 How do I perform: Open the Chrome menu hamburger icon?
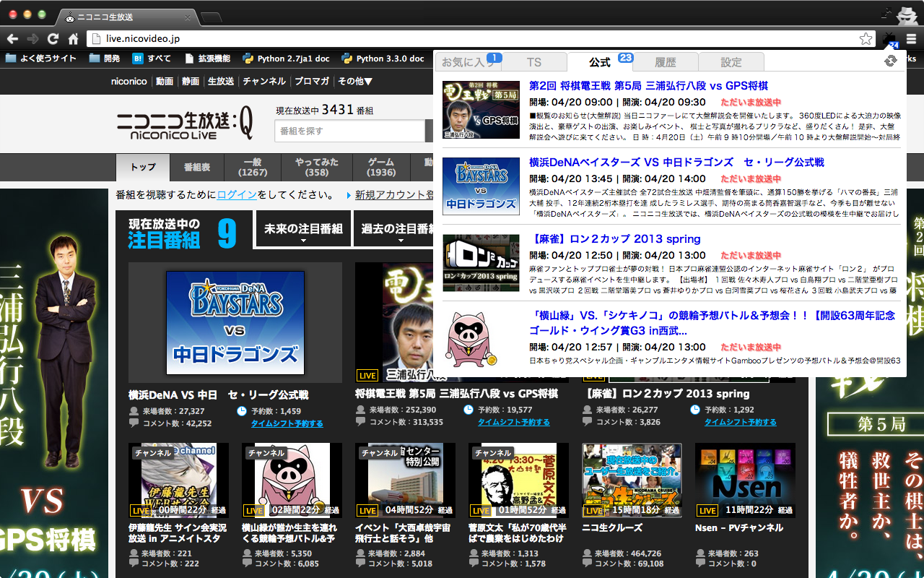[912, 39]
